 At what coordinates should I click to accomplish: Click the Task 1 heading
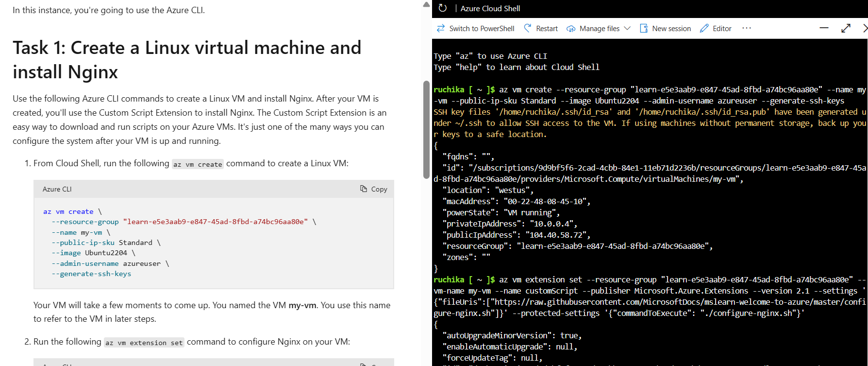(187, 60)
